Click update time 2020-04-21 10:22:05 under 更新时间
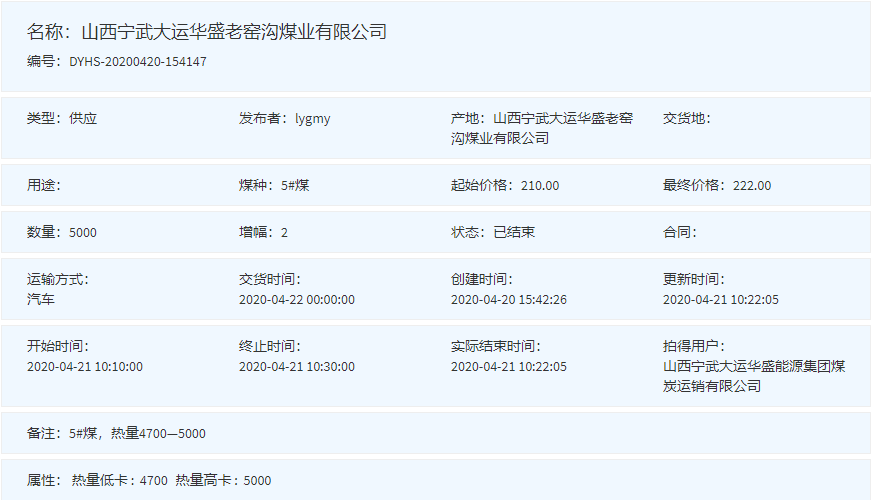Screen dimensions: 871x500 pyautogui.click(x=720, y=299)
